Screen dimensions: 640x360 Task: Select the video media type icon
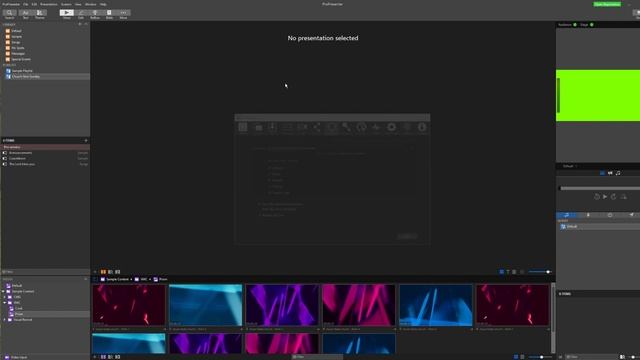[x=610, y=173]
